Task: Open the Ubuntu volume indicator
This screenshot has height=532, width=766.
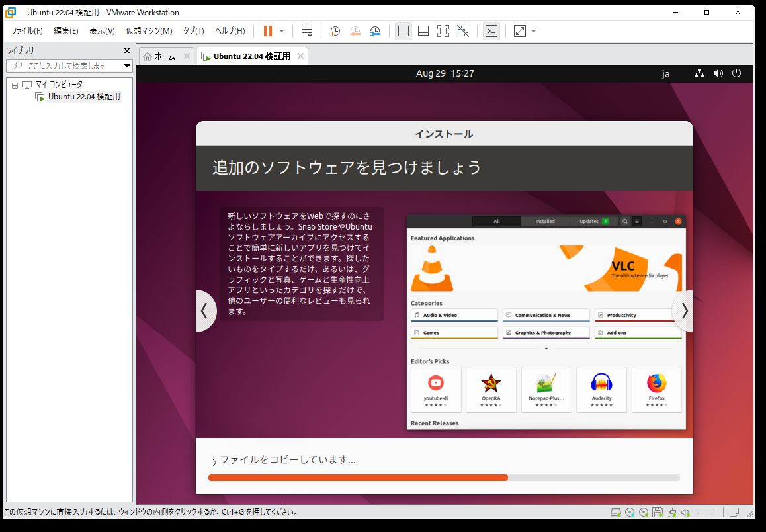Action: [718, 73]
